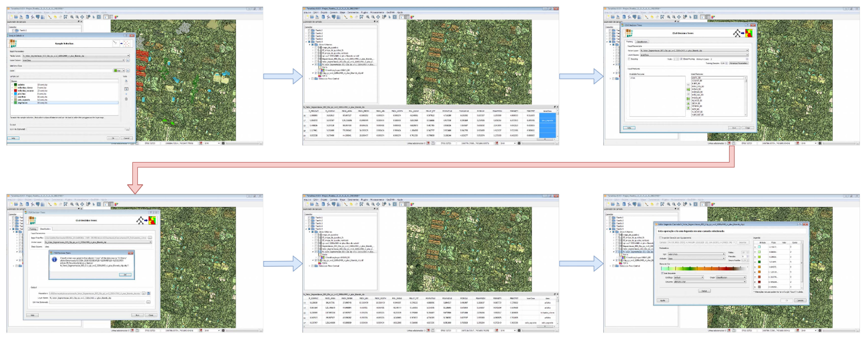Toggle the Usar Esquema checkbox in legend editor

662,273
